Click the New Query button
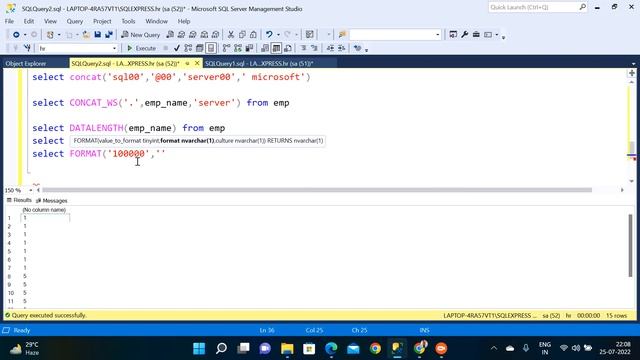 [141, 35]
